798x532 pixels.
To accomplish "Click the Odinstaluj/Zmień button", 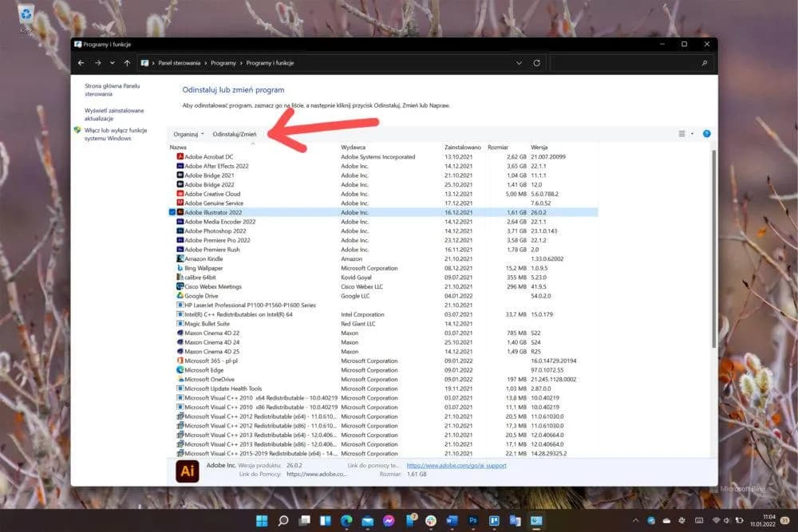I will click(236, 133).
